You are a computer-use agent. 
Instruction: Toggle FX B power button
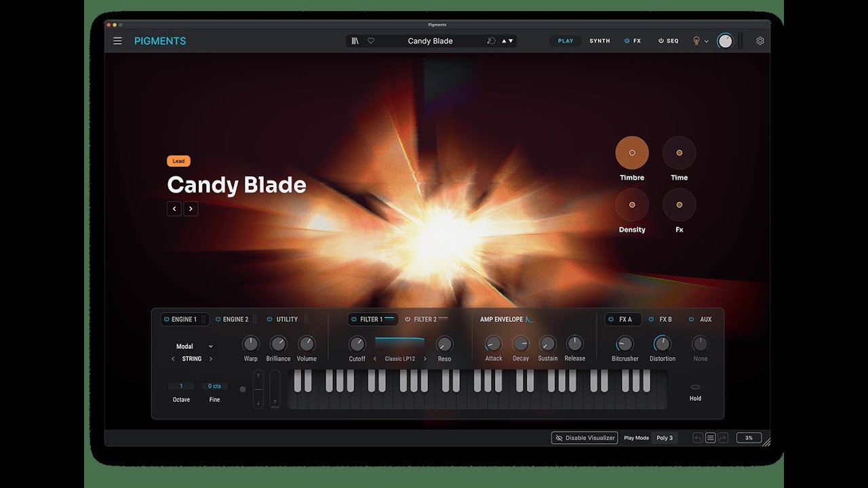[652, 319]
